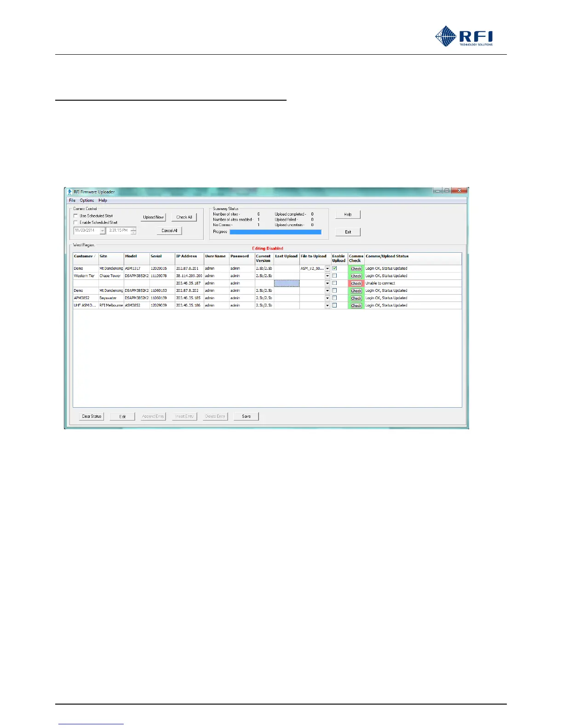Open the scheduled date dropdown showing 11/03/2014
The image size is (563, 728).
(x=103, y=231)
